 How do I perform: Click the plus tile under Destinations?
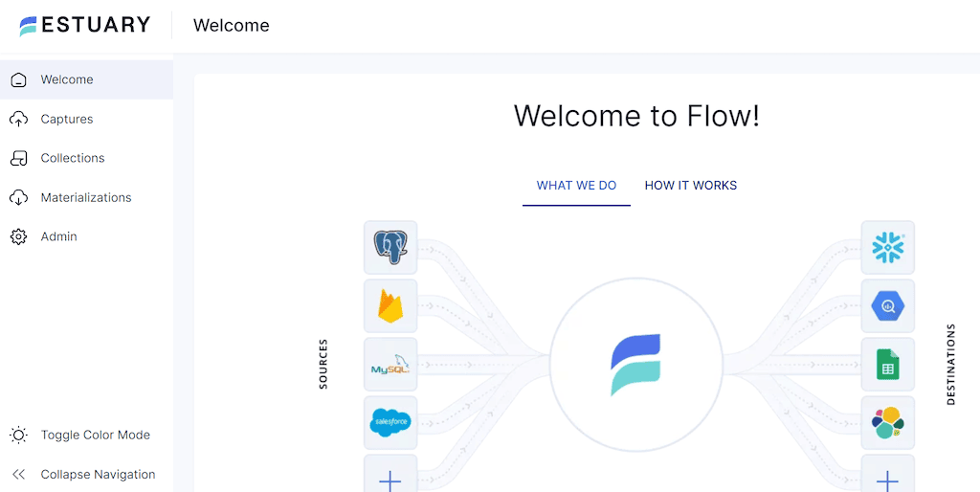click(x=887, y=475)
